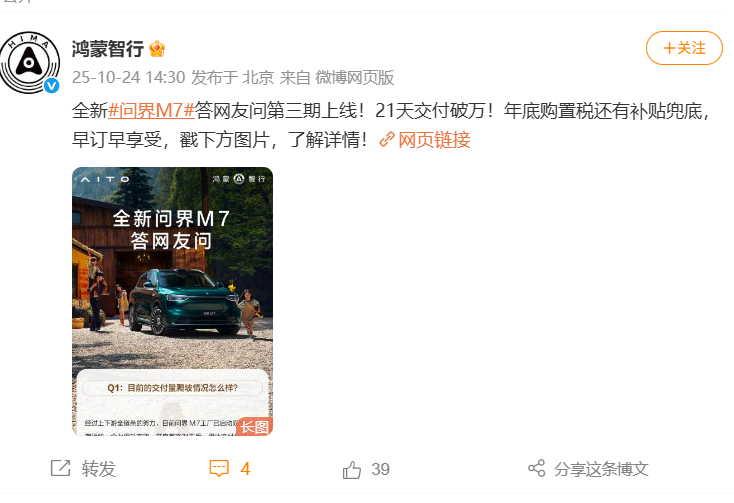Click the crown member icon beside 鸿蒙智行
Image resolution: width=734 pixels, height=503 pixels.
click(157, 49)
